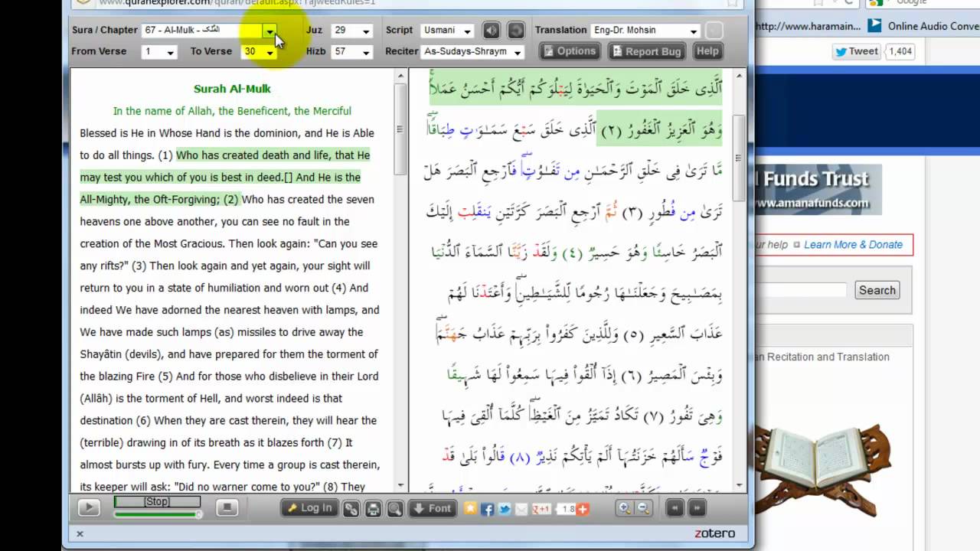Click the speaker audio icon
980x551 pixels.
(492, 31)
